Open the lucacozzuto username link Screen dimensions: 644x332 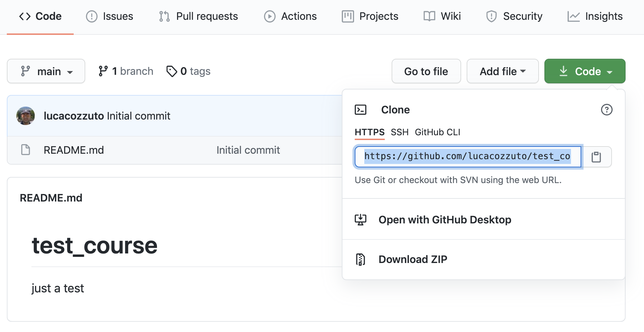(74, 116)
